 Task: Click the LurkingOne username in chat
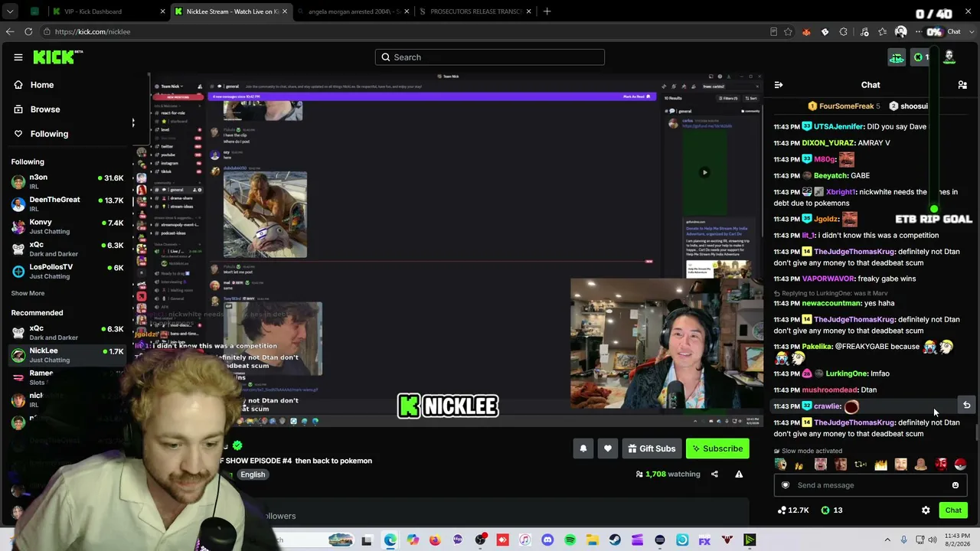pos(846,373)
